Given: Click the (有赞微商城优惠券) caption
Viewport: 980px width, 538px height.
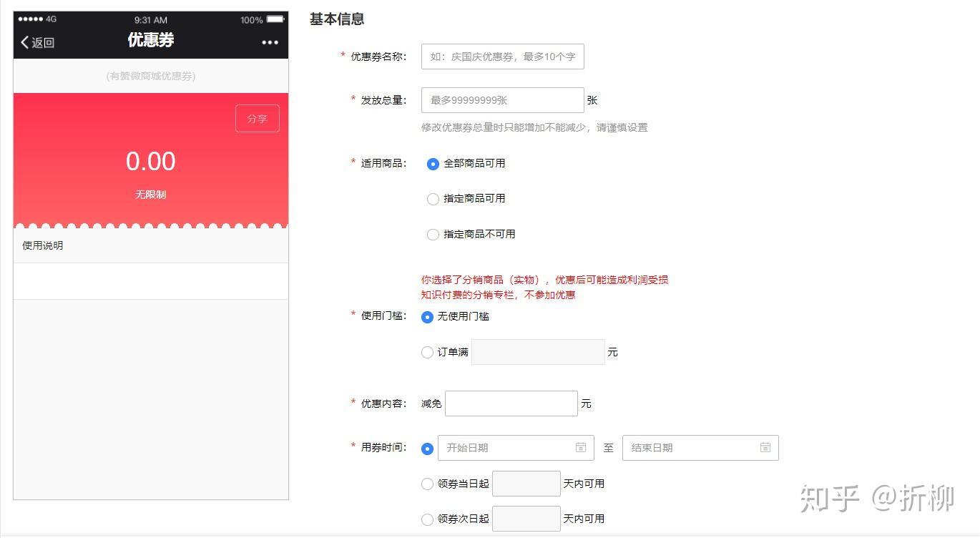Looking at the screenshot, I should tap(151, 76).
